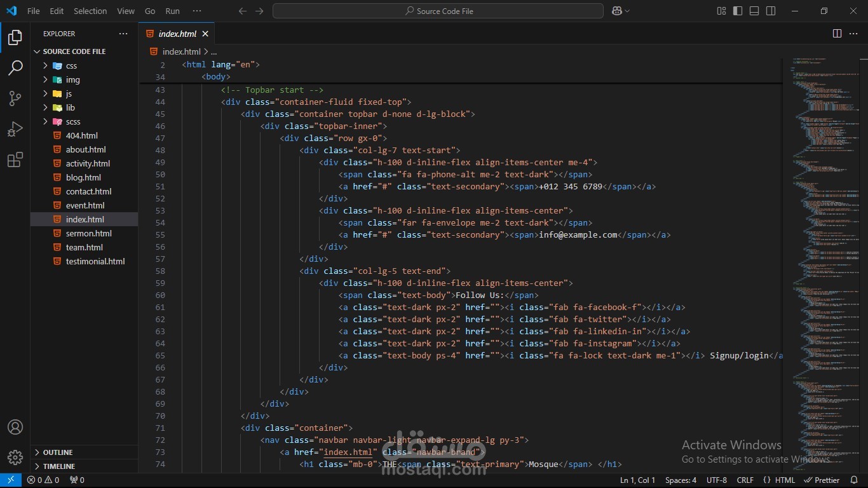Click index.html in the breadcrumb
Viewport: 868px width, 488px height.
tap(181, 51)
